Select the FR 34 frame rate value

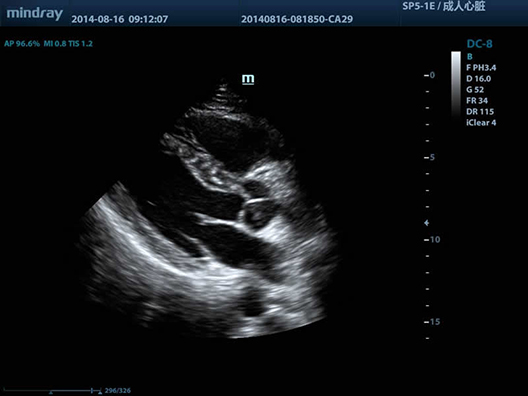click(x=477, y=101)
